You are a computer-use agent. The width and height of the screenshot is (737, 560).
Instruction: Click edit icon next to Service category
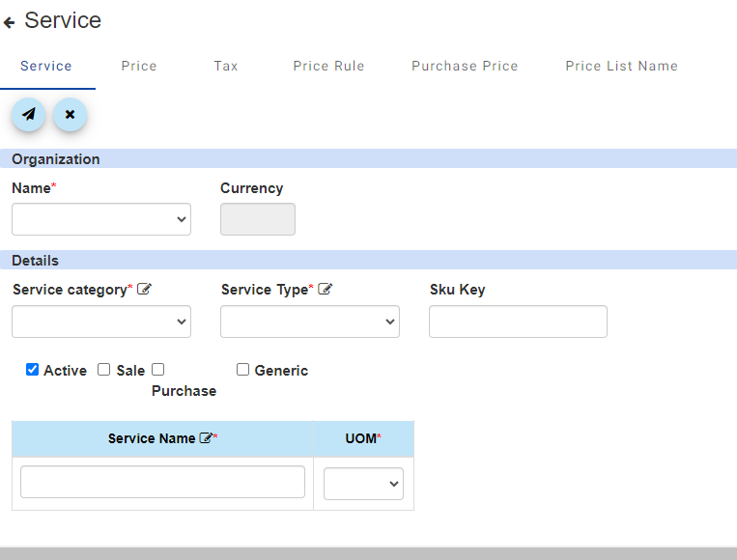click(x=144, y=290)
